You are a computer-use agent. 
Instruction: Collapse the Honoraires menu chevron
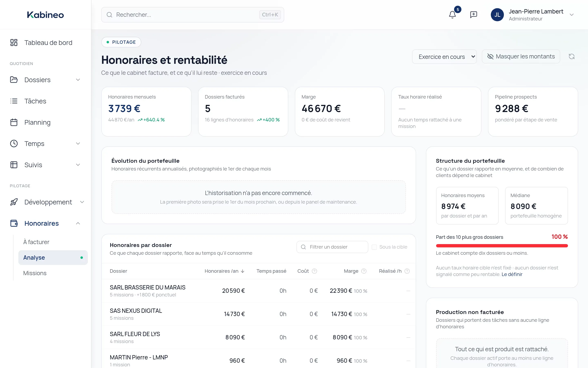coord(78,223)
